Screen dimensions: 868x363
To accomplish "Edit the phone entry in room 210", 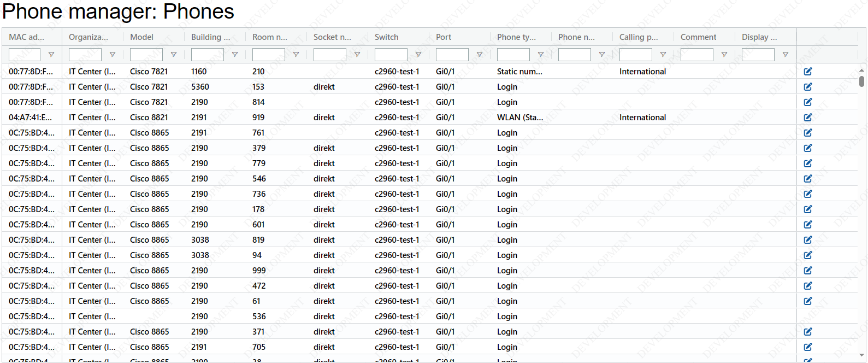I will 808,72.
